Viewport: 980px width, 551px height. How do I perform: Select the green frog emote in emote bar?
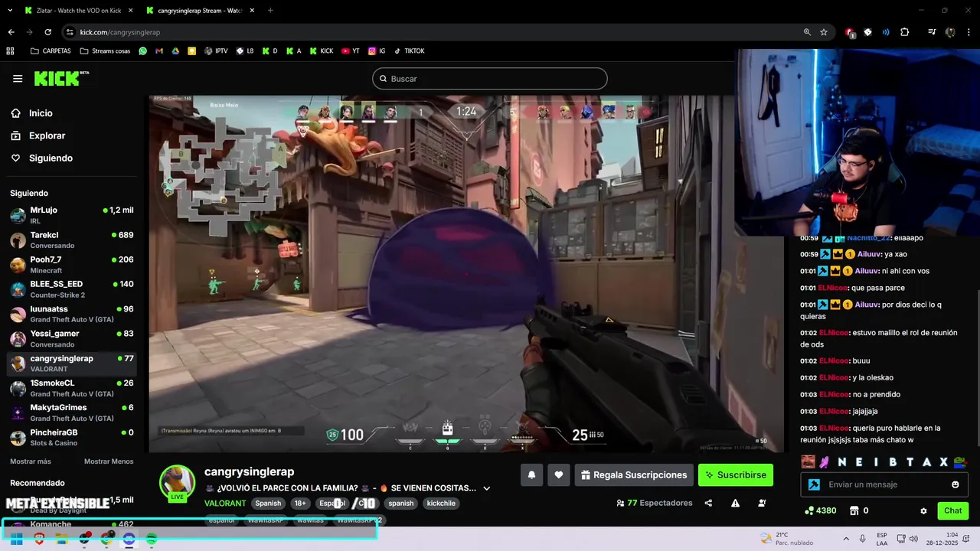coord(961,461)
